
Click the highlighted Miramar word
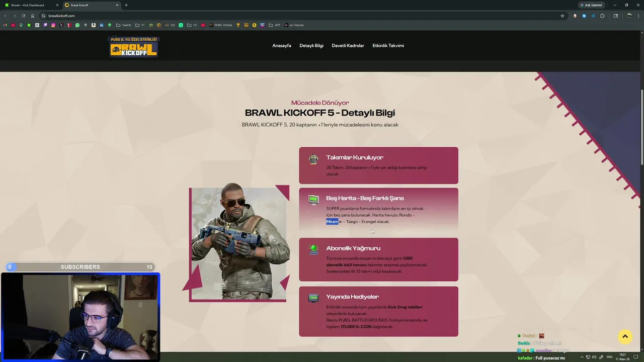334,222
